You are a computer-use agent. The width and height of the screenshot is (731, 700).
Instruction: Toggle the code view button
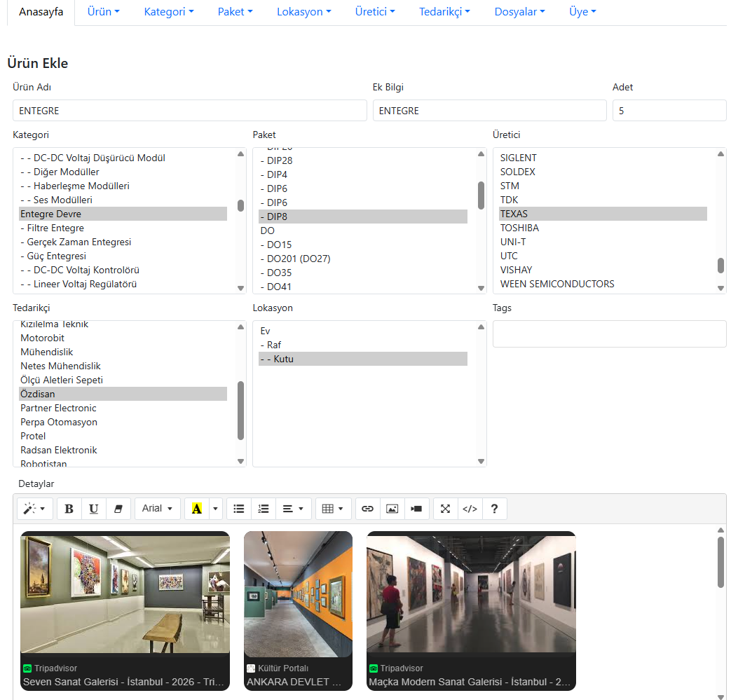(470, 509)
